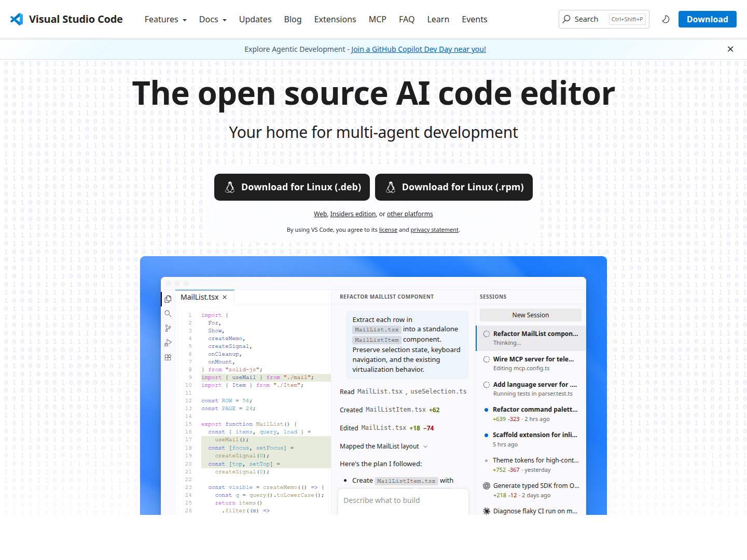Viewport: 747px width, 560px height.
Task: Open the Run and Debug icon in sidebar
Action: [x=168, y=343]
